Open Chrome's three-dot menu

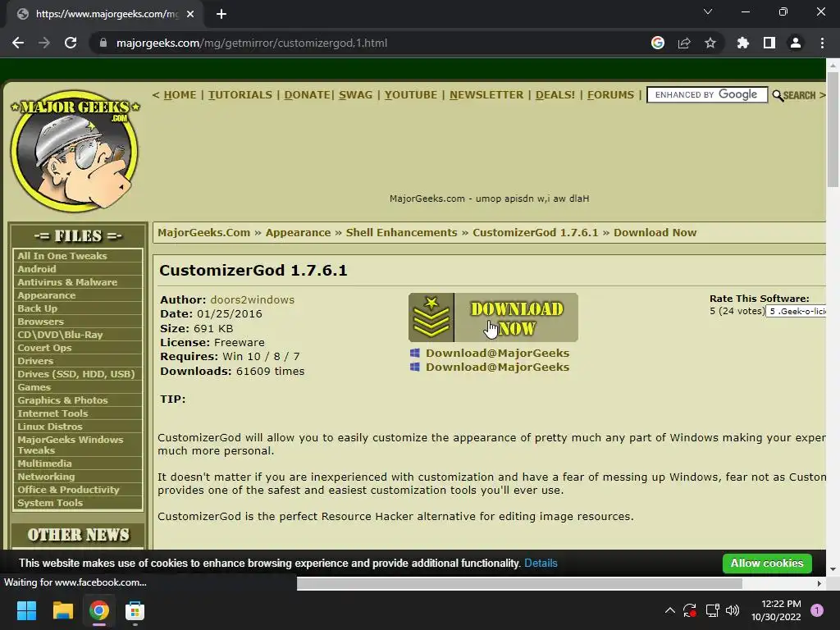pos(822,43)
